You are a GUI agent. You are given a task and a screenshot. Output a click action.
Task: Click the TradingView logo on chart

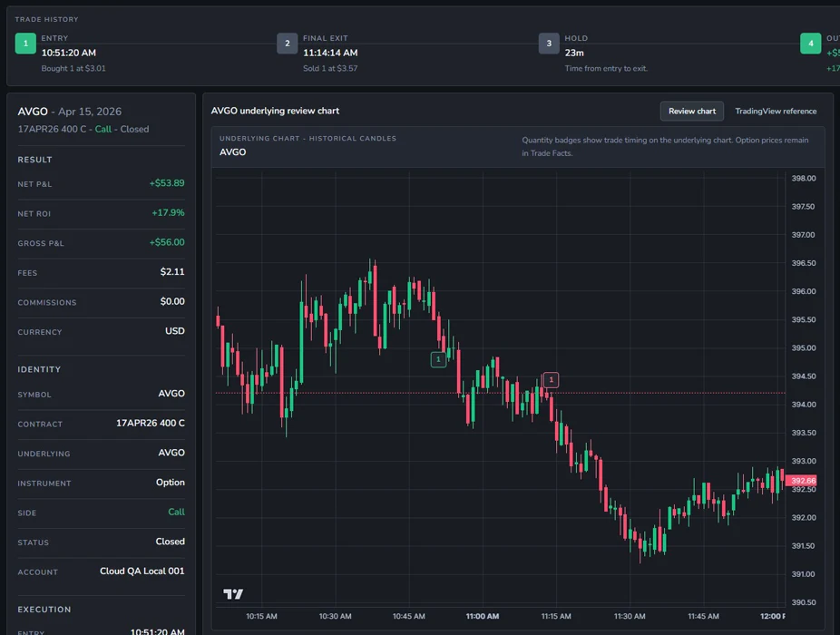point(233,593)
